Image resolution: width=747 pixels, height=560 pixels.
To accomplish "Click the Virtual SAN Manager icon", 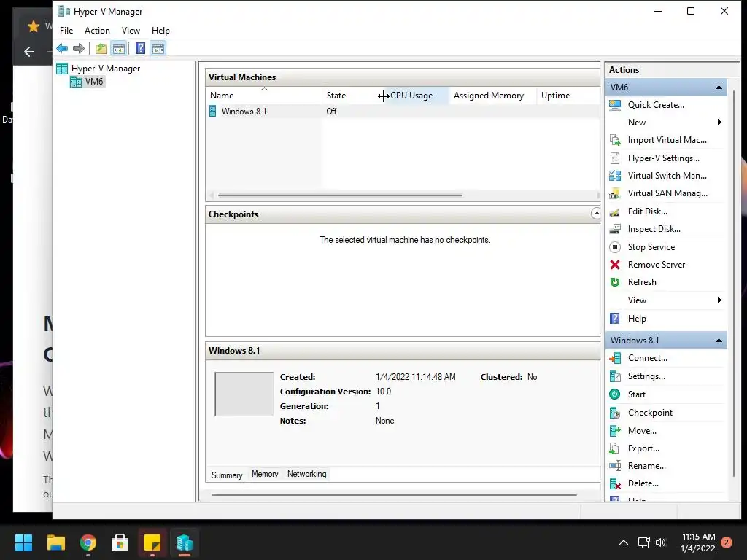I will 615,193.
